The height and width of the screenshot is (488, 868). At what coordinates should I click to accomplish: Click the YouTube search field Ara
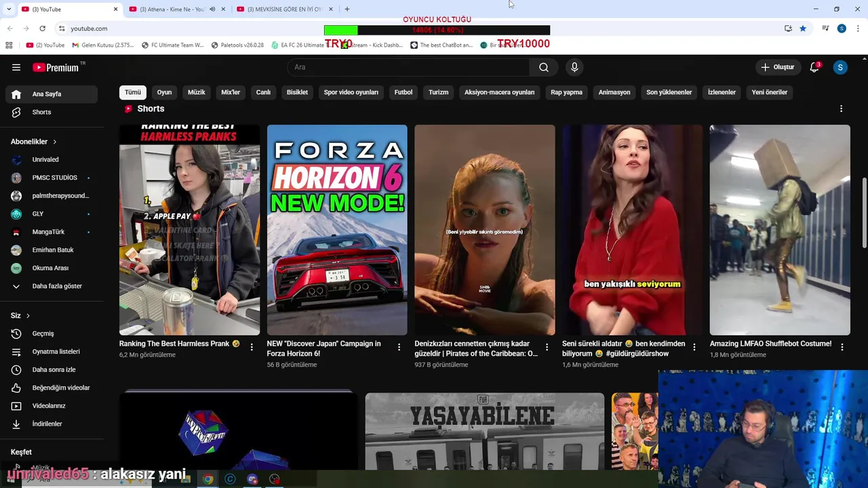click(408, 67)
